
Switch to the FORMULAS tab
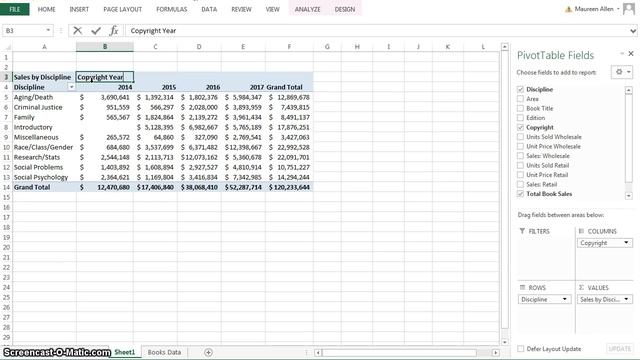pyautogui.click(x=171, y=9)
